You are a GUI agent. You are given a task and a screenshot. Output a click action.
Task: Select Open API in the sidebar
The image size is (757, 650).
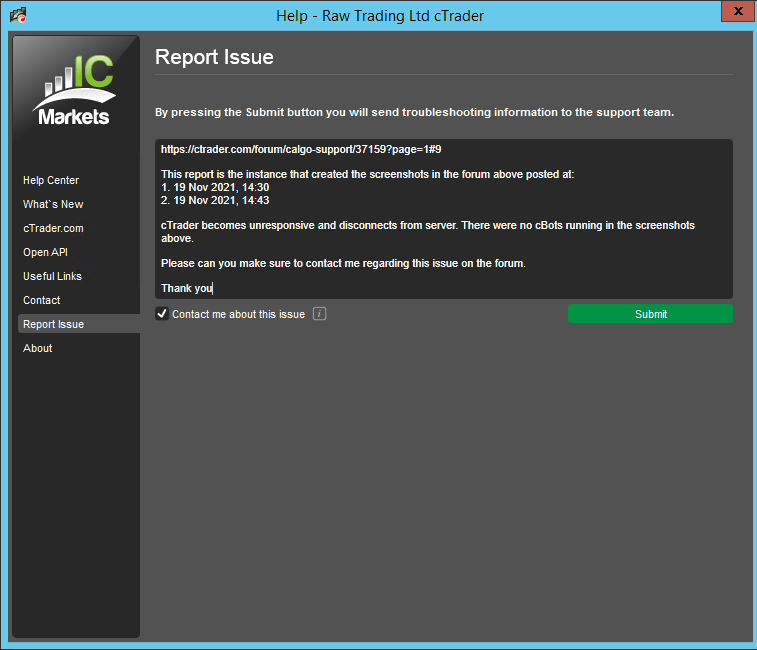45,252
